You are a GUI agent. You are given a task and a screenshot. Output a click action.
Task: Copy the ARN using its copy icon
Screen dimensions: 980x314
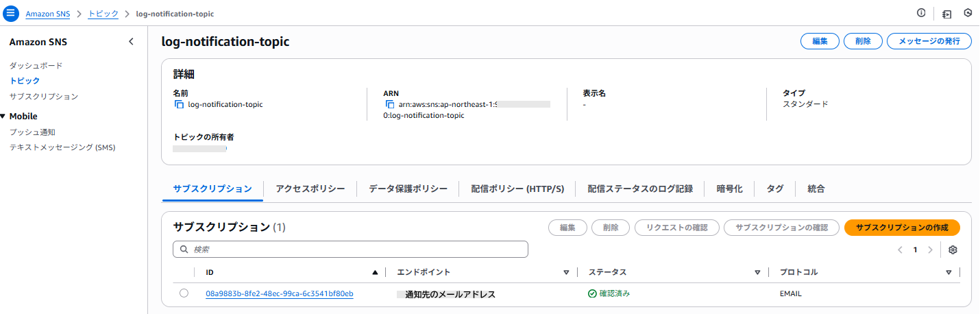click(390, 105)
